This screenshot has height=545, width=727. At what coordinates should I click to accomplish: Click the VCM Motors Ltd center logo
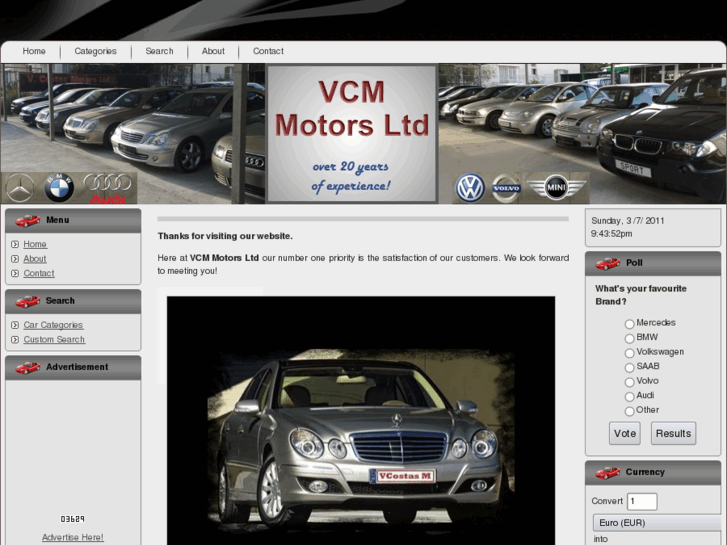coord(352,134)
